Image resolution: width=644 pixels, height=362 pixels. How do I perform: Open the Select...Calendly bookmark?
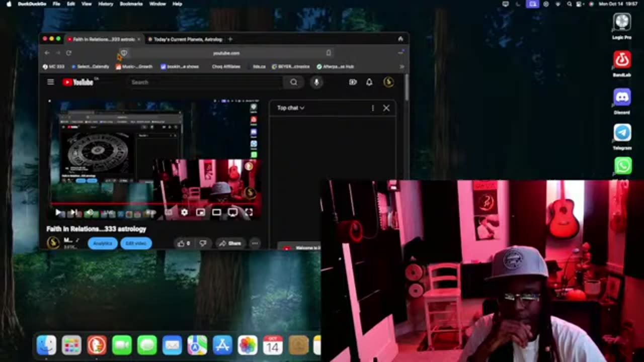pos(91,66)
